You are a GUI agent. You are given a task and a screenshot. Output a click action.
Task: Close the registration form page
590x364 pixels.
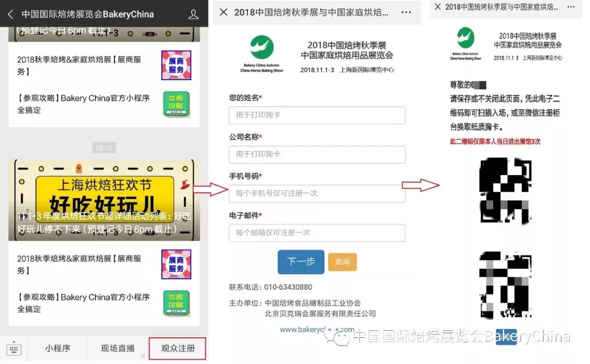(x=223, y=13)
